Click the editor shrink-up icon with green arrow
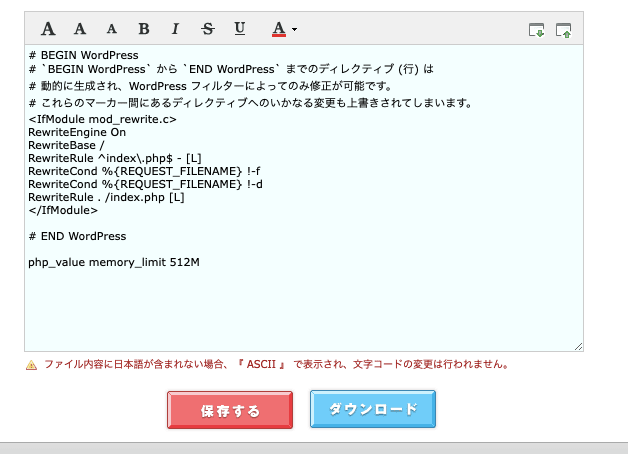The width and height of the screenshot is (628, 454). tap(563, 30)
